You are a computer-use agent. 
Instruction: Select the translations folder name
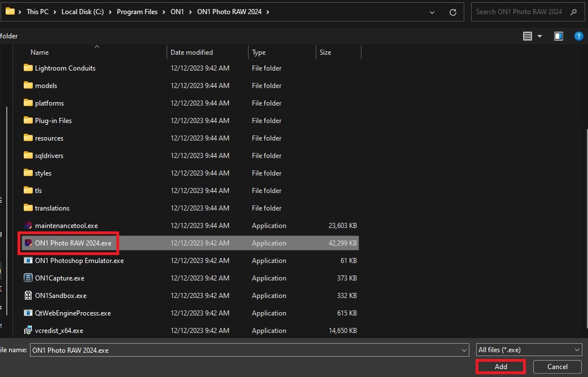click(52, 208)
